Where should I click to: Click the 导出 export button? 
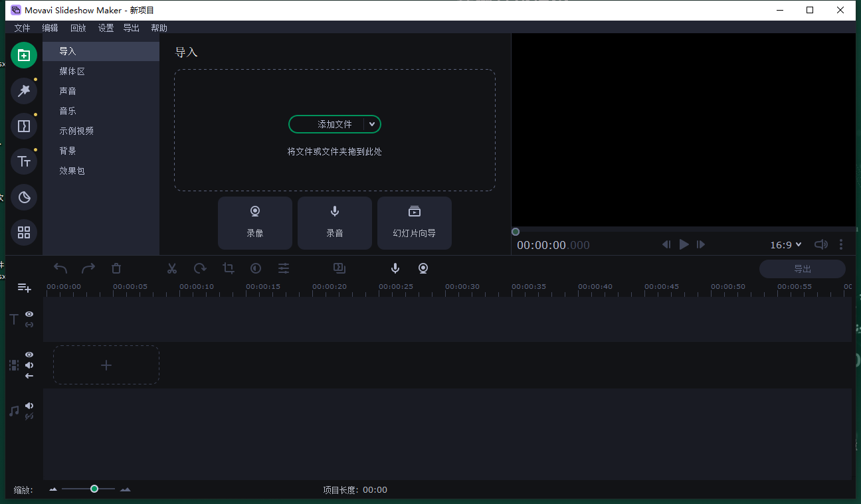click(x=803, y=269)
